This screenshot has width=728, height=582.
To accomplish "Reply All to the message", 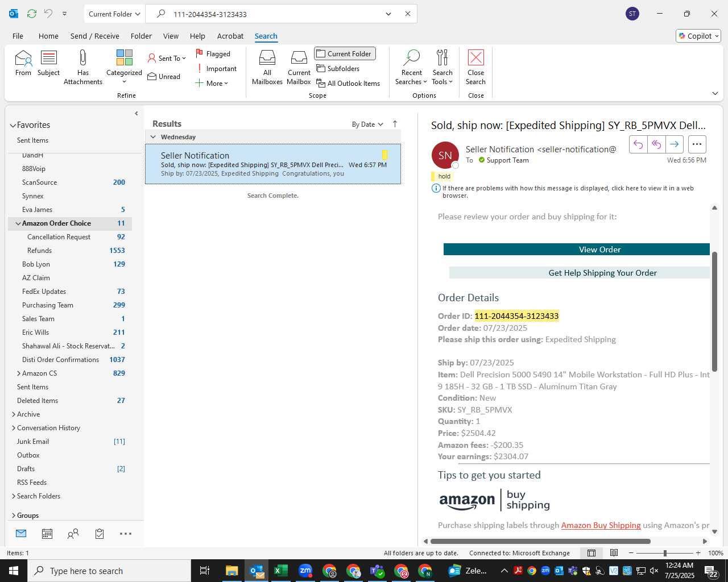I will pos(656,144).
